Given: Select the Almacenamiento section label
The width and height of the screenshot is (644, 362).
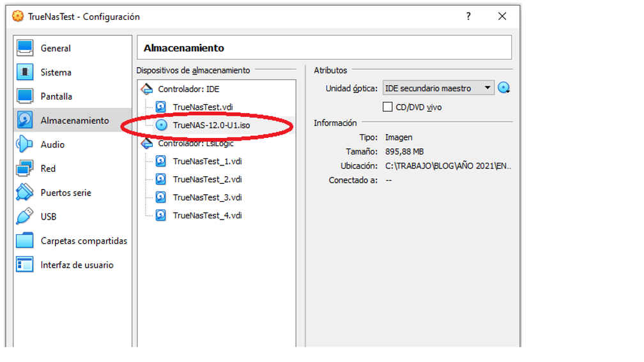Looking at the screenshot, I should coord(75,121).
